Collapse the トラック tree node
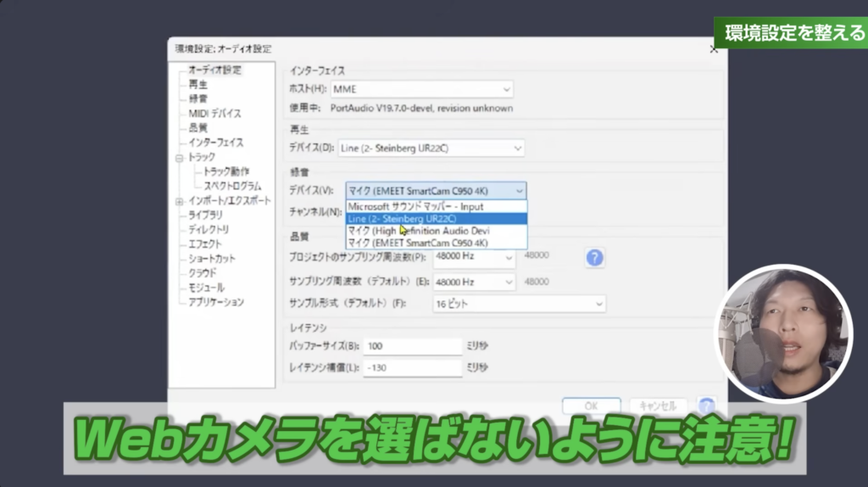 tap(180, 158)
